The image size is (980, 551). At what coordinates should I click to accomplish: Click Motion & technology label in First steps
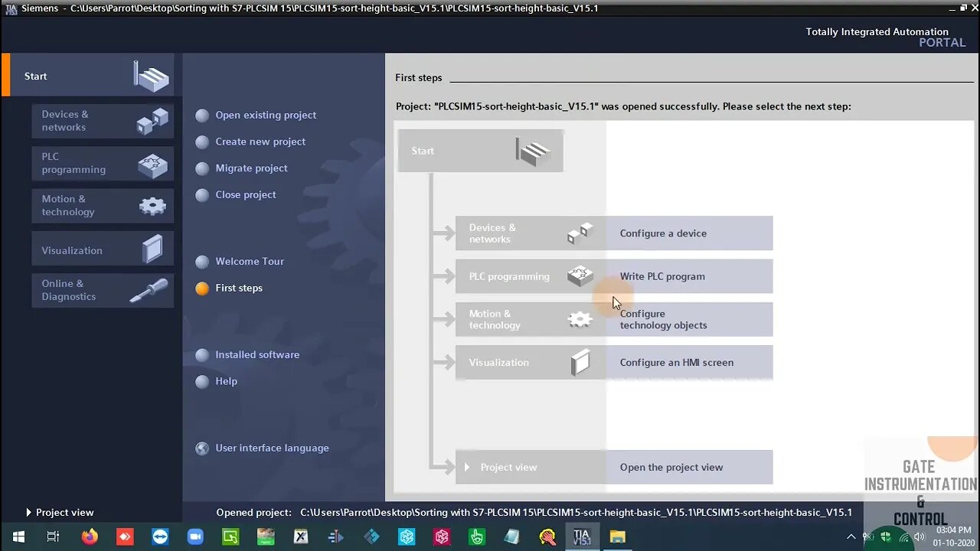495,319
